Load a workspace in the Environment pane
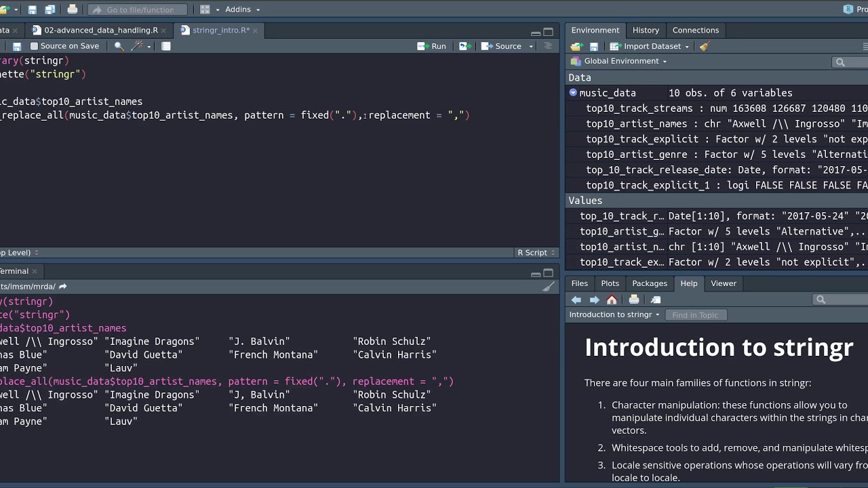This screenshot has height=488, width=868. pos(576,46)
